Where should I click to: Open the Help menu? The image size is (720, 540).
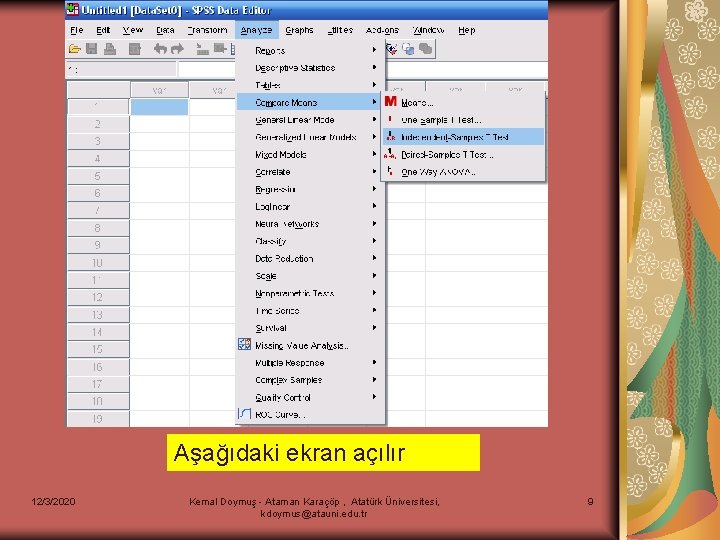click(467, 30)
